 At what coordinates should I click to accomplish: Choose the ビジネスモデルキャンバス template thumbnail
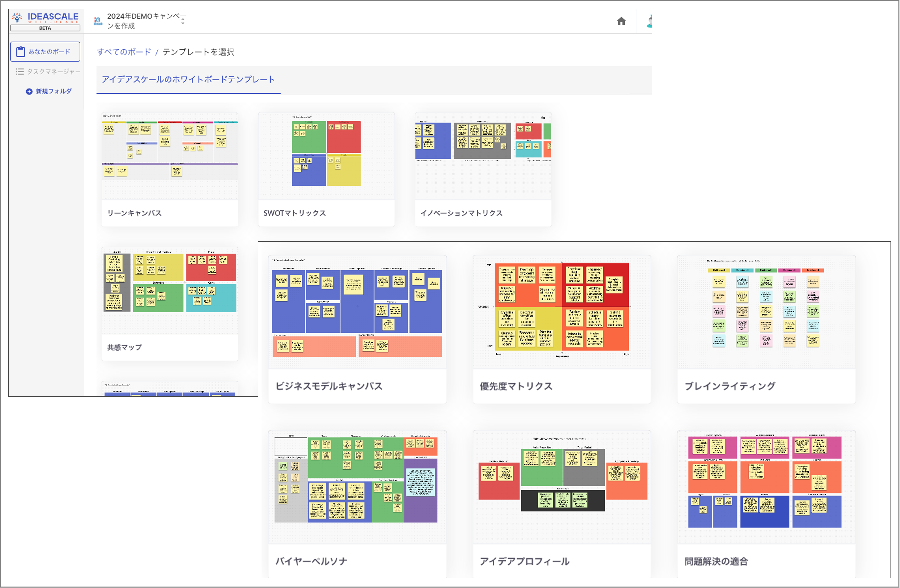point(357,312)
